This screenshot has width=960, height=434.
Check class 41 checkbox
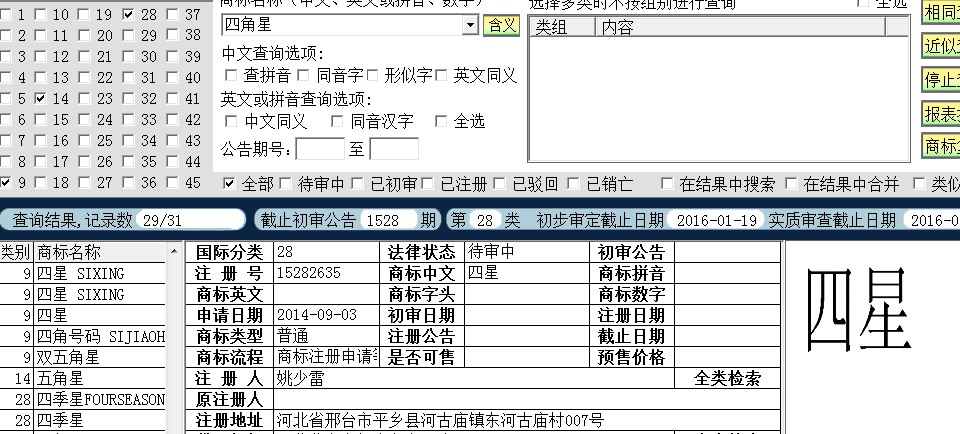[173, 98]
